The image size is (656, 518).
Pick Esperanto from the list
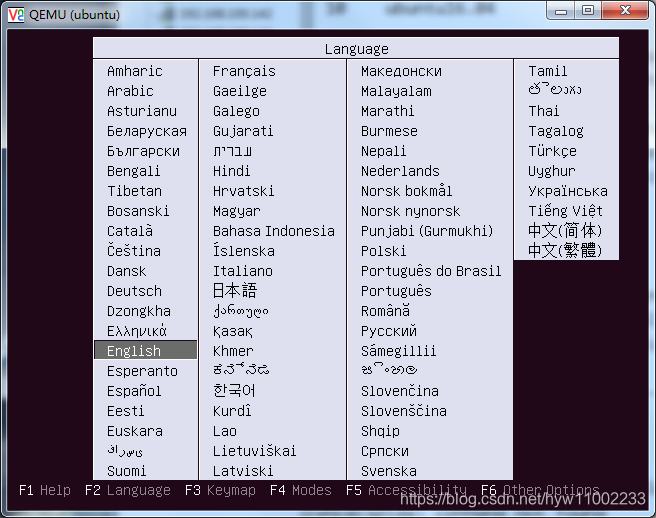[x=142, y=371]
